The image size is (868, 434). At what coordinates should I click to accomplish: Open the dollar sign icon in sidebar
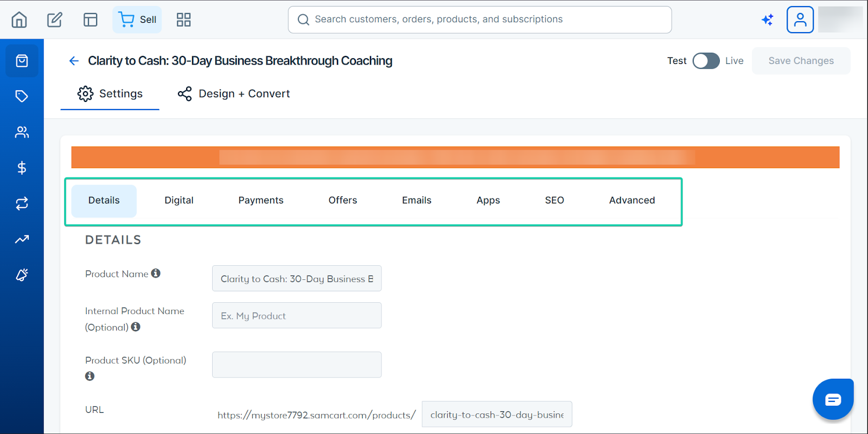(x=22, y=168)
